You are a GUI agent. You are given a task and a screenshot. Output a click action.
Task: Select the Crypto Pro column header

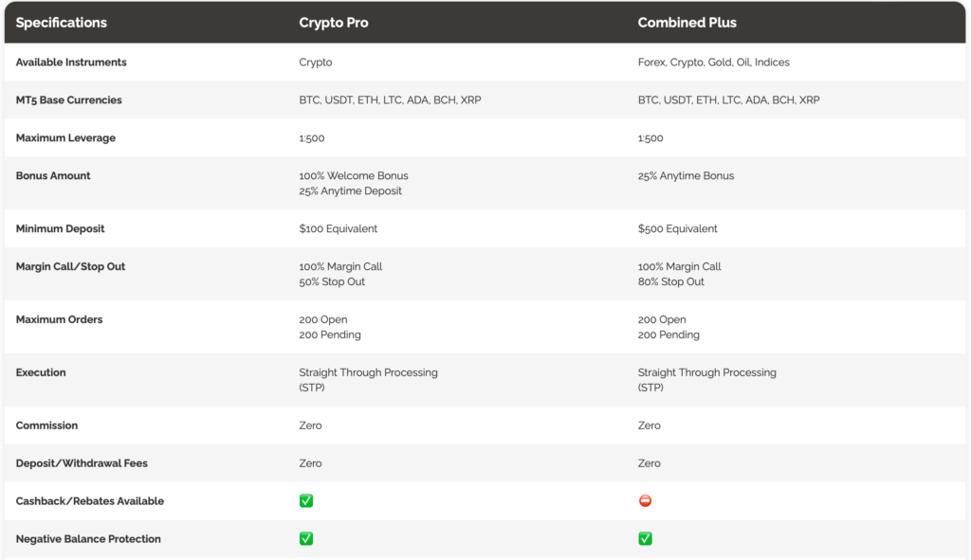[333, 23]
